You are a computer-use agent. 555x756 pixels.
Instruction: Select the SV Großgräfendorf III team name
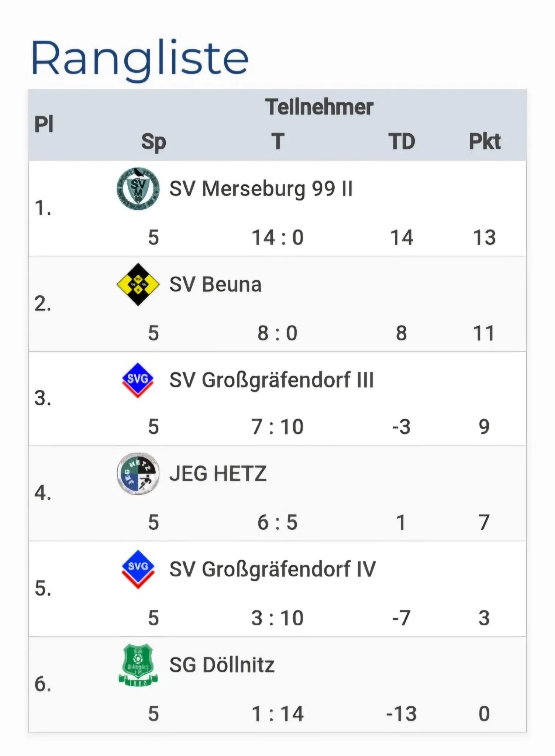click(272, 380)
